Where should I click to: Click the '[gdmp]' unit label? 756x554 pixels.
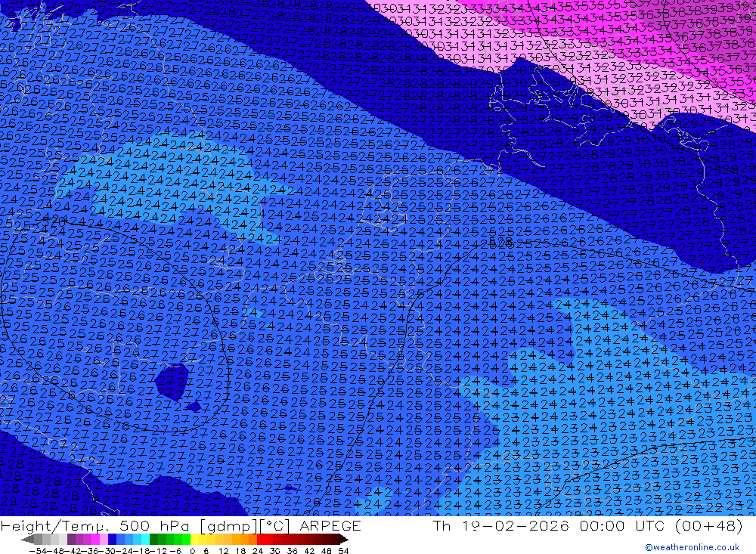(x=228, y=526)
